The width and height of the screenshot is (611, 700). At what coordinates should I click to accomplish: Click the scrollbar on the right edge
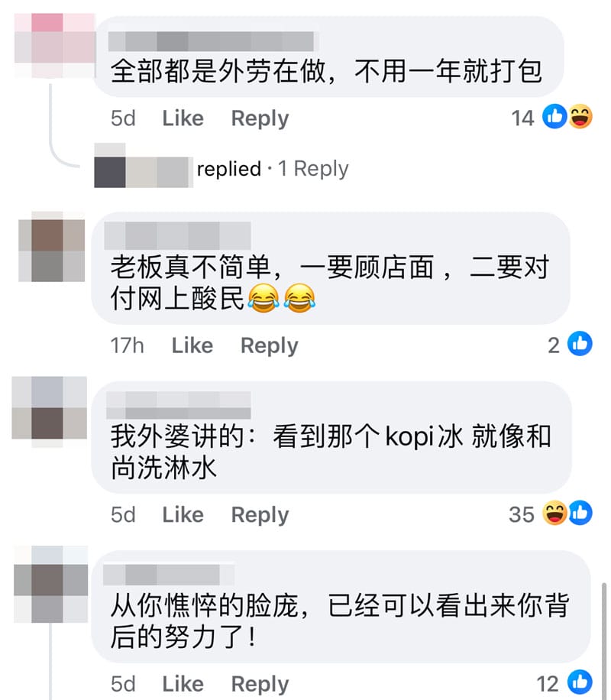pyautogui.click(x=604, y=641)
